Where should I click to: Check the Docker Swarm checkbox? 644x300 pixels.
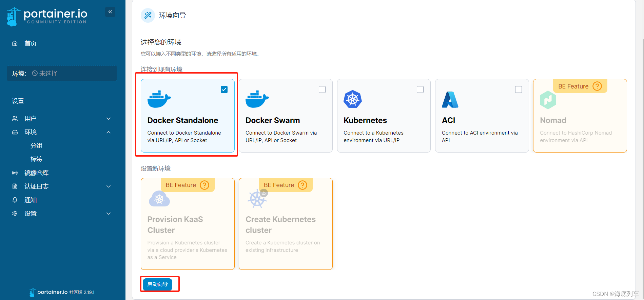(x=322, y=89)
